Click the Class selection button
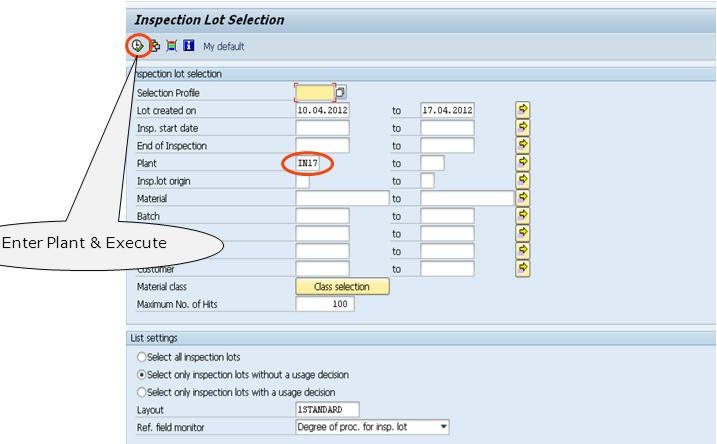The width and height of the screenshot is (717, 444). point(342,287)
